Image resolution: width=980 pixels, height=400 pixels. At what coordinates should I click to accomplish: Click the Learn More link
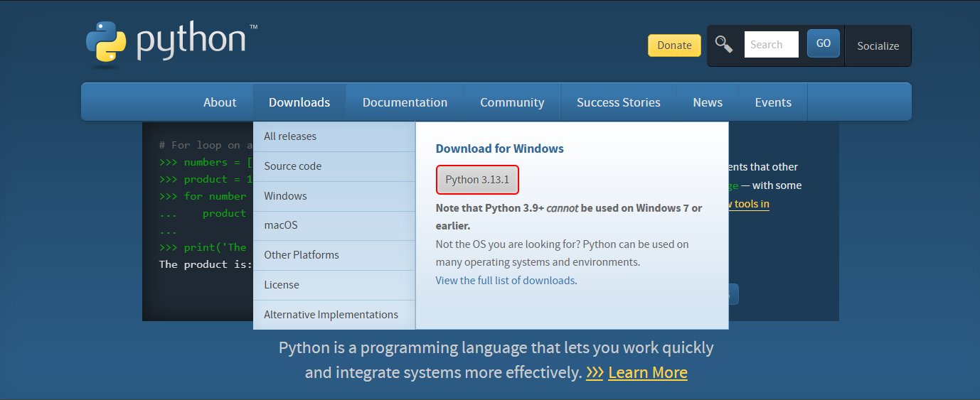click(x=648, y=372)
